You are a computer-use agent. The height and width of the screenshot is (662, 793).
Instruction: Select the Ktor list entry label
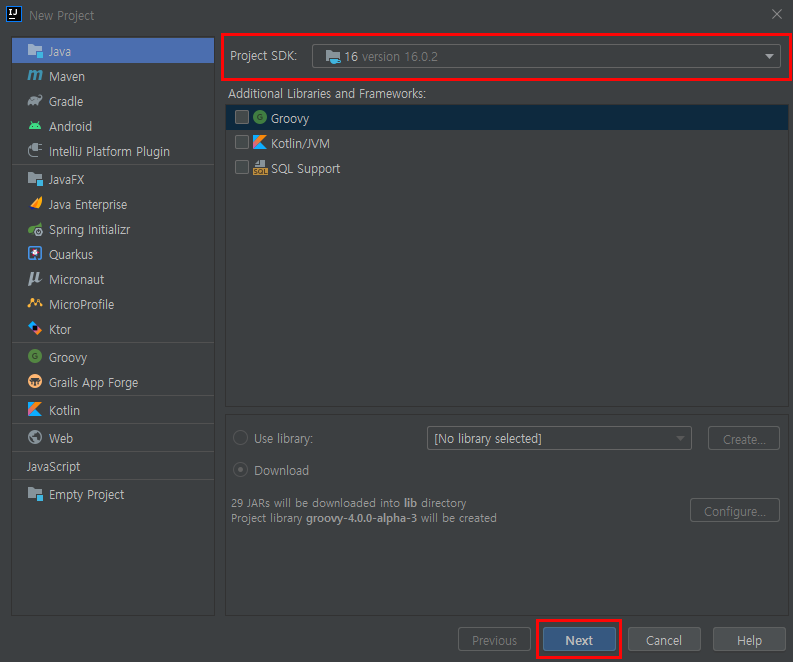60,330
